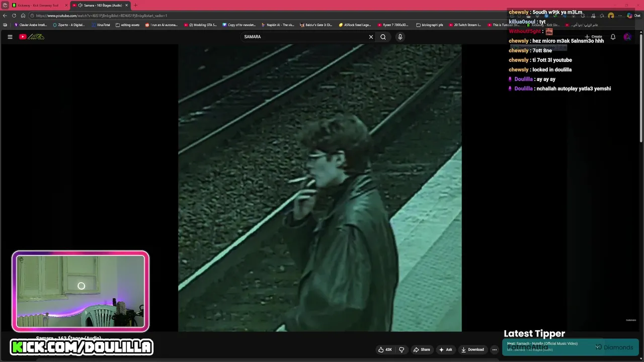Open browser settings ellipsis menu
Image resolution: width=644 pixels, height=362 pixels.
click(620, 16)
